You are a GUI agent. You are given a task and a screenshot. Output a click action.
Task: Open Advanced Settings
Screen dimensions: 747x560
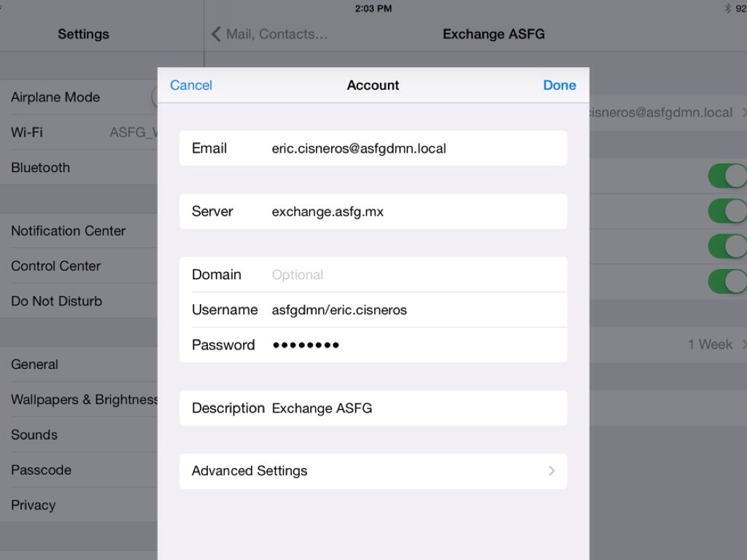point(373,470)
